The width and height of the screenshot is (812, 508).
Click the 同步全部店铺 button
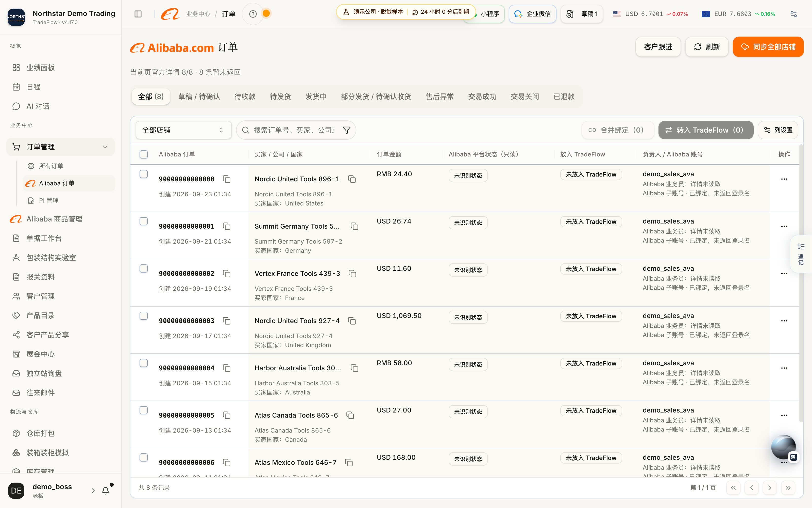pyautogui.click(x=768, y=47)
